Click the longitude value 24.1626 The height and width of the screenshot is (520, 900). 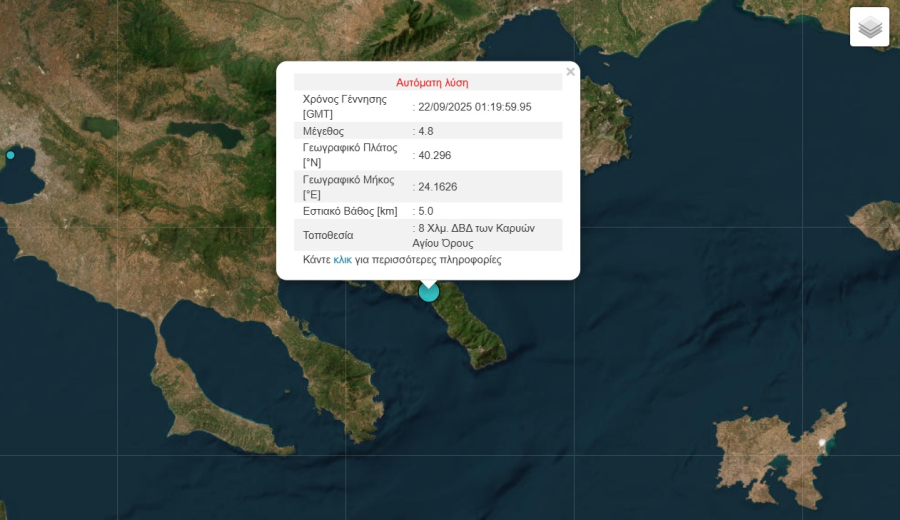(x=440, y=187)
